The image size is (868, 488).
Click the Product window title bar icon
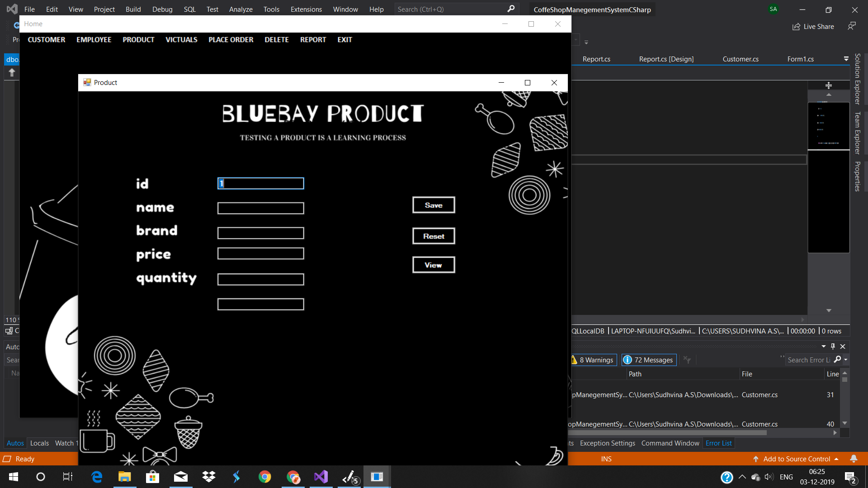pos(86,82)
